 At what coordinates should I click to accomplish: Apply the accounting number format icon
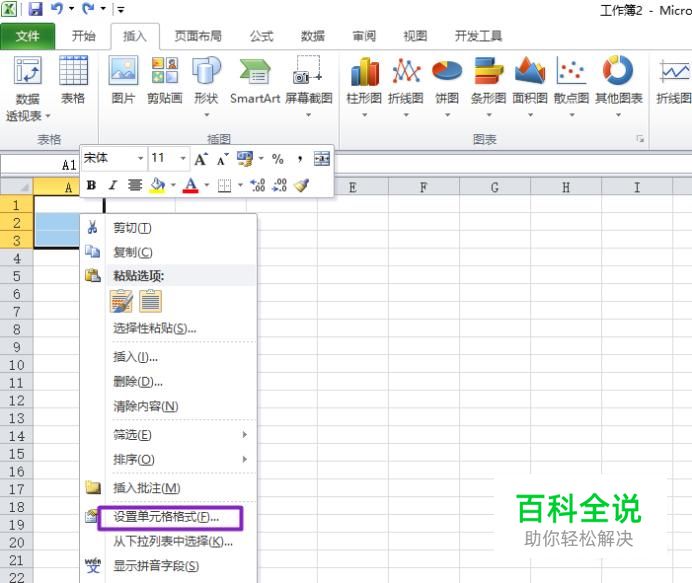pyautogui.click(x=245, y=159)
